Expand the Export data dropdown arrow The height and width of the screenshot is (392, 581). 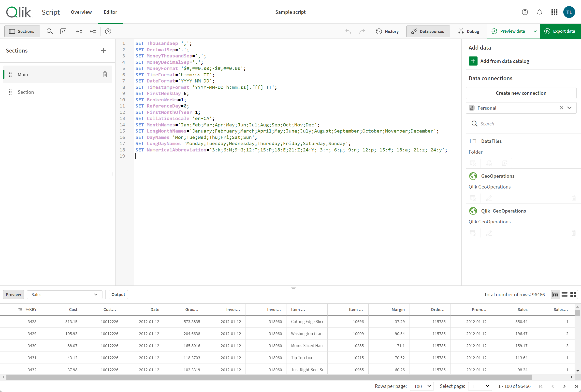(x=536, y=31)
